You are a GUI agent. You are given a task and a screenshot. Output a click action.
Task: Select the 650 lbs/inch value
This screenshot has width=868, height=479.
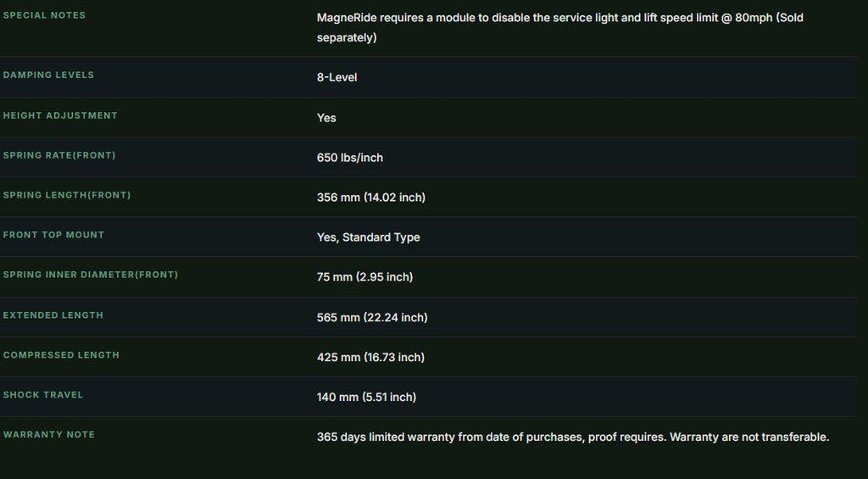pyautogui.click(x=350, y=158)
